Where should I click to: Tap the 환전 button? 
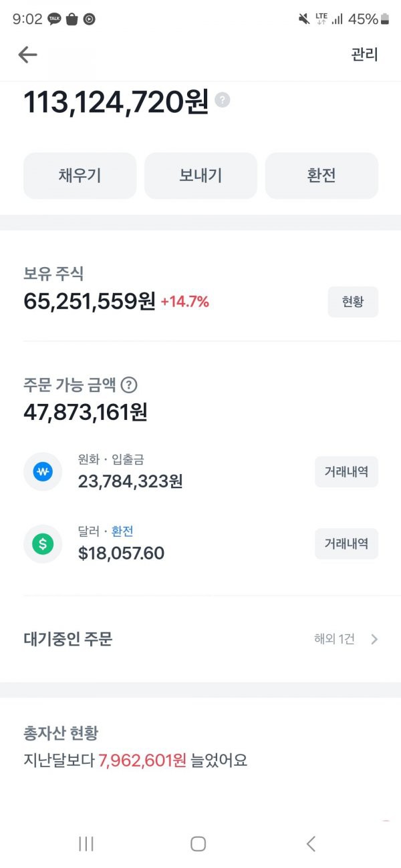[x=321, y=176]
